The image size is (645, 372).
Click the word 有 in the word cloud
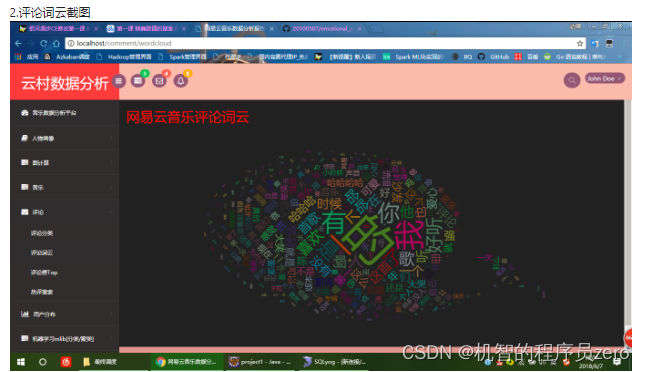pos(334,223)
